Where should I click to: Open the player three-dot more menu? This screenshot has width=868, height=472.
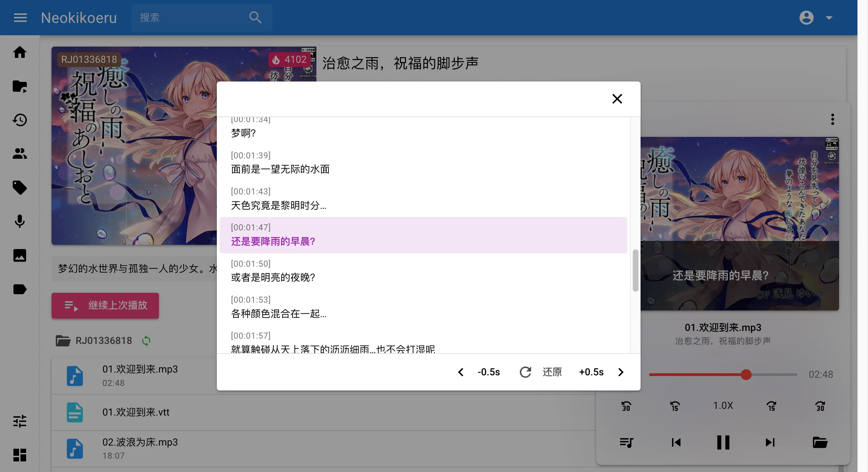pos(832,119)
